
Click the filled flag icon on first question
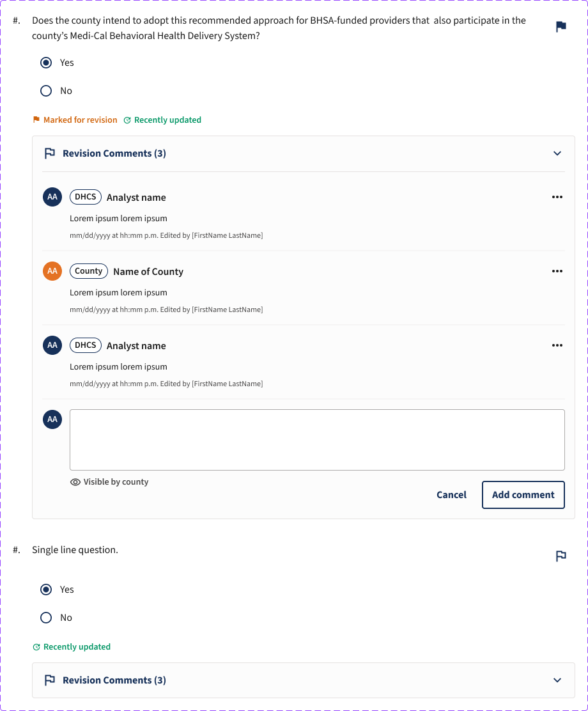point(561,27)
